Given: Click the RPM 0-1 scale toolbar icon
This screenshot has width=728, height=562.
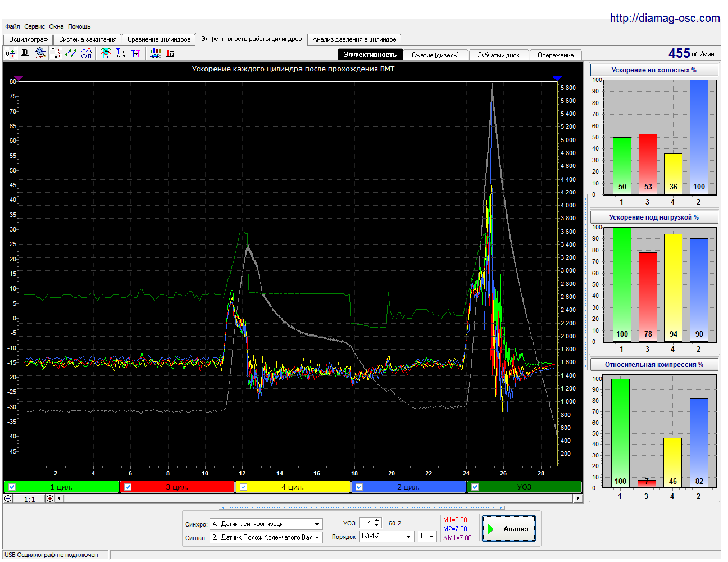Looking at the screenshot, I should point(56,53).
